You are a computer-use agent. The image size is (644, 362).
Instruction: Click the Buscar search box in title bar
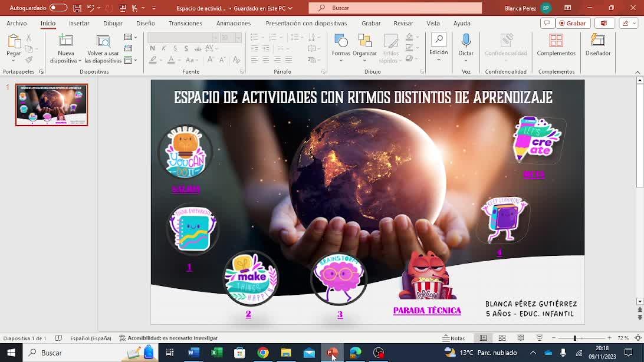coord(396,8)
